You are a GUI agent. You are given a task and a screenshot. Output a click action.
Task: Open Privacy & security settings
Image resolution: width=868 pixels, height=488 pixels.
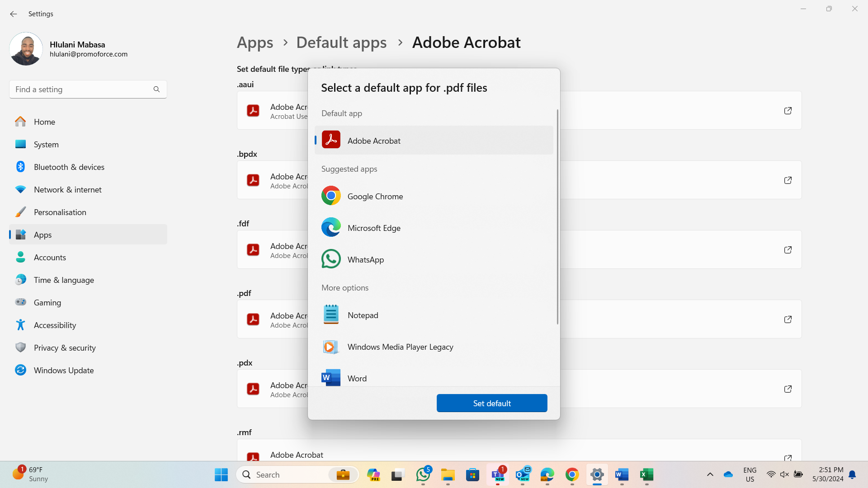[88, 347]
